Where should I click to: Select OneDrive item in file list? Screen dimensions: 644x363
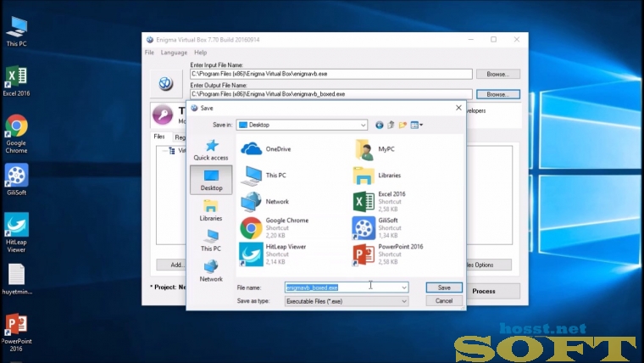pos(266,148)
